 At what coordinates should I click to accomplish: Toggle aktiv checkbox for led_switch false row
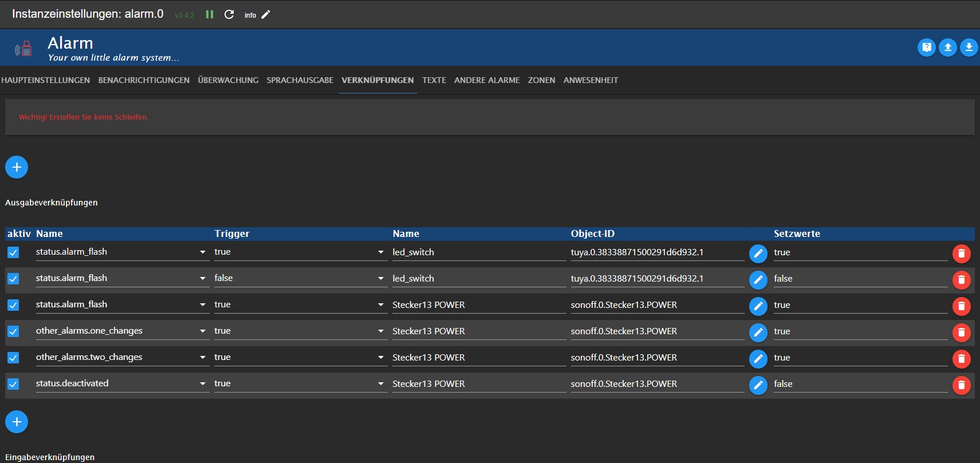13,279
